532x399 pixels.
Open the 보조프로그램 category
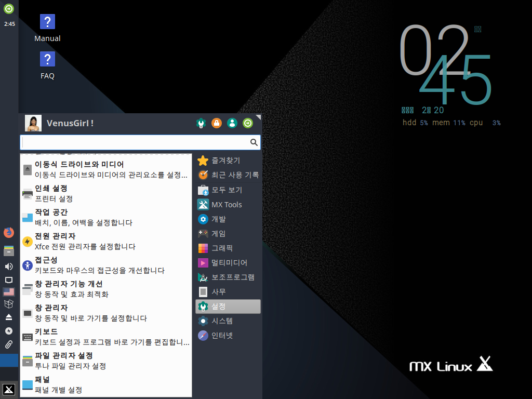[x=228, y=277]
